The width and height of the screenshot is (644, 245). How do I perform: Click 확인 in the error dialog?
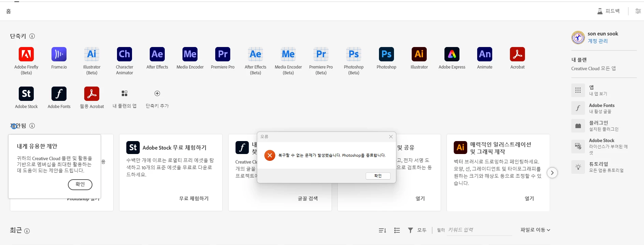click(378, 176)
